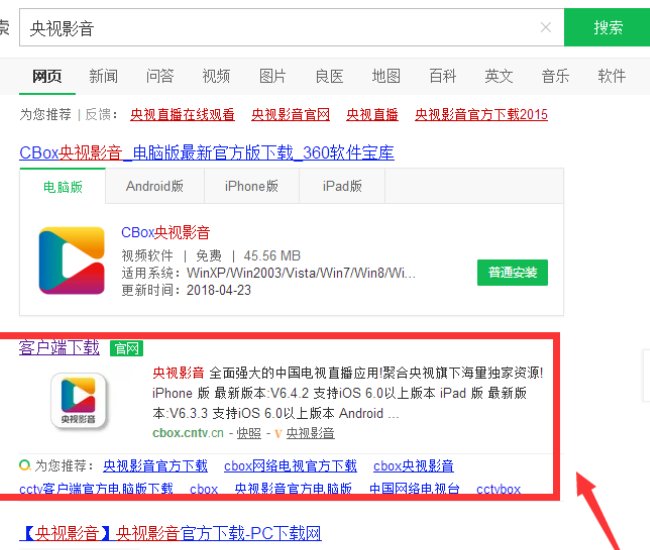This screenshot has width=650, height=550.
Task: Open 央视影音官方电脑版 recommendation link
Action: click(293, 489)
